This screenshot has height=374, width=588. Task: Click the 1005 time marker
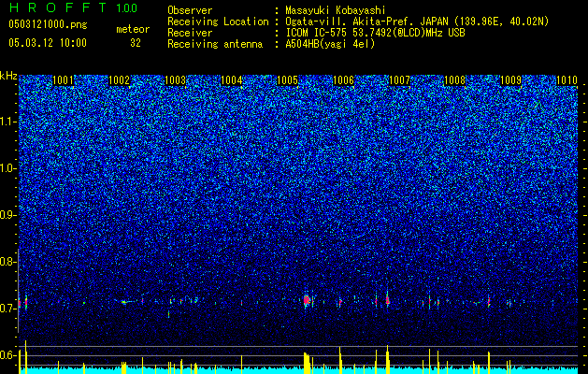(x=287, y=80)
